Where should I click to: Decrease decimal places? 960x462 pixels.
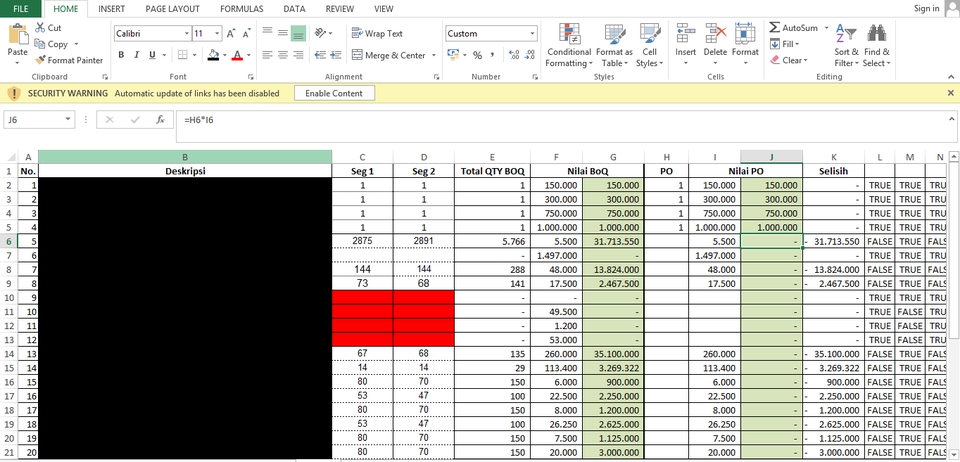(530, 55)
